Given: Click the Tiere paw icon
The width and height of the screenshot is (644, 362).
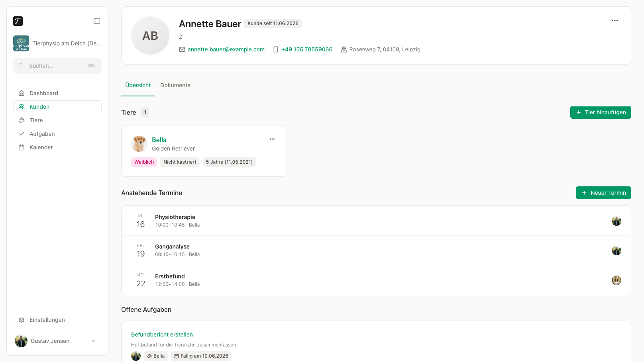Looking at the screenshot, I should (x=22, y=120).
